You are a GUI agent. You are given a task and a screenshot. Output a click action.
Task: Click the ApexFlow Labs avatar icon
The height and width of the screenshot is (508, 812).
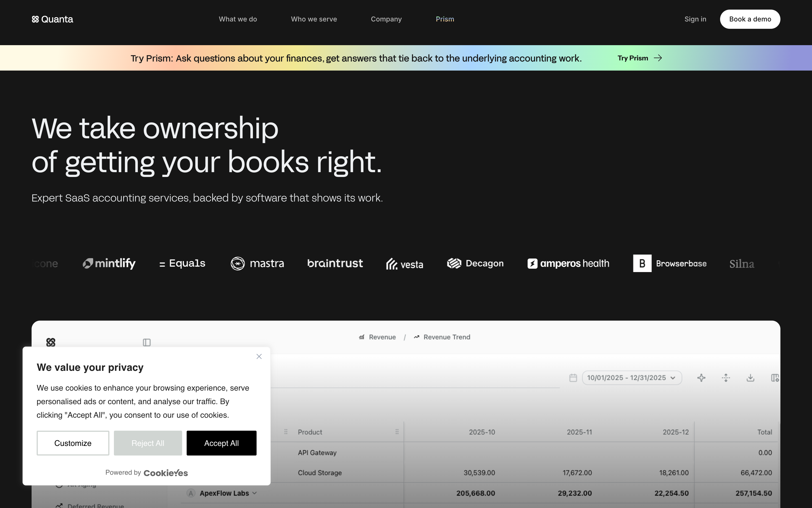(191, 493)
